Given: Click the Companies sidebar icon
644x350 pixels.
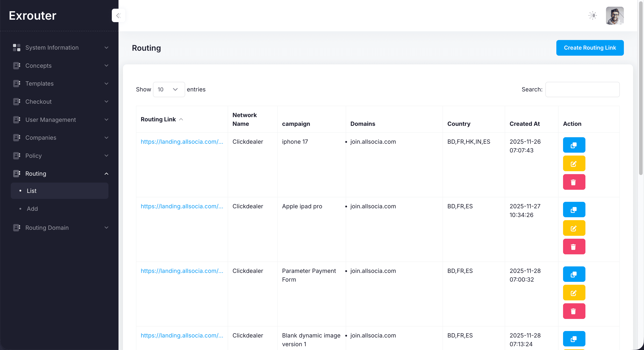Looking at the screenshot, I should click(17, 138).
